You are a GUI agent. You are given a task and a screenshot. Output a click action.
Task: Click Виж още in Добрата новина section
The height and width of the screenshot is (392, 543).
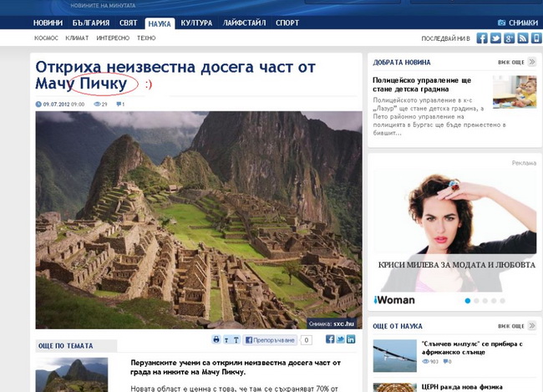[511, 63]
